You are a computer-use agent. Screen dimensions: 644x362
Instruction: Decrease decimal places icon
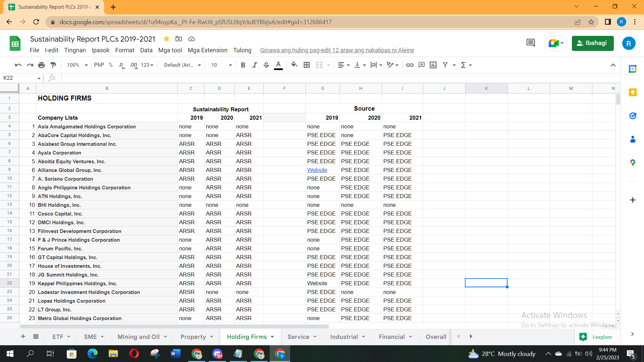pos(121,65)
